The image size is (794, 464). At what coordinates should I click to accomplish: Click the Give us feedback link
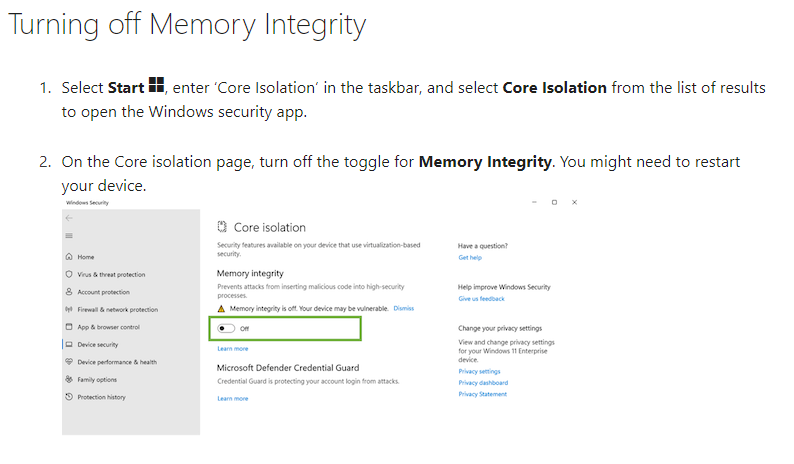pos(482,299)
